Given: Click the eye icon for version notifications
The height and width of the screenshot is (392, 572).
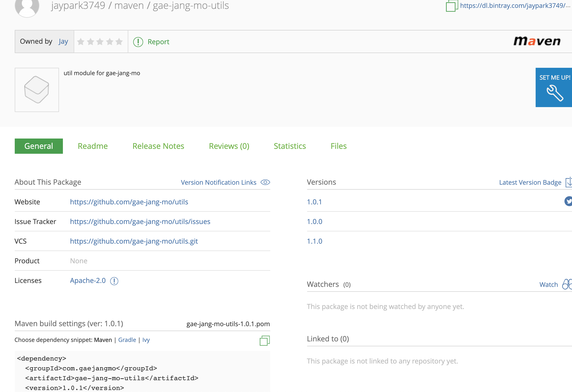Looking at the screenshot, I should click(x=265, y=182).
